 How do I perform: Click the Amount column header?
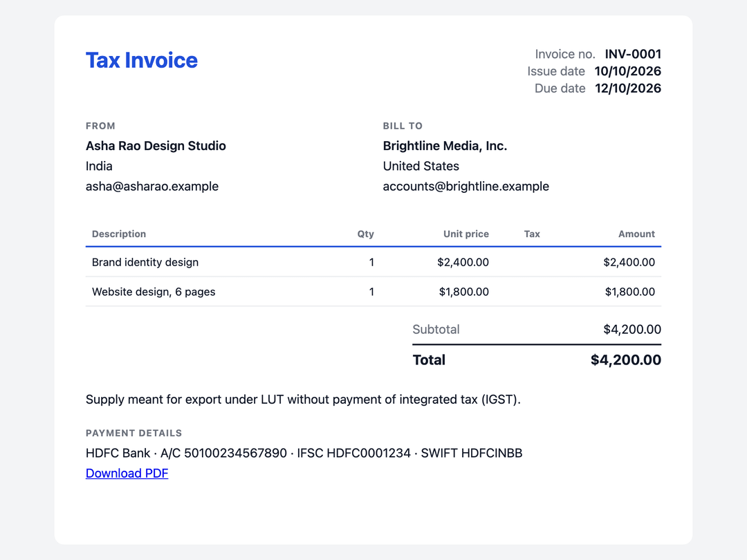[636, 234]
